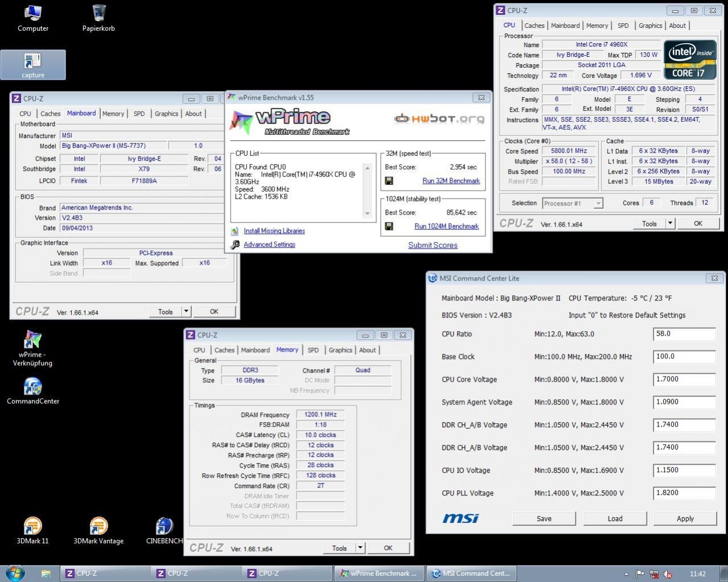Click the Base Clock input field
Viewport: 728px width, 582px height.
(684, 357)
